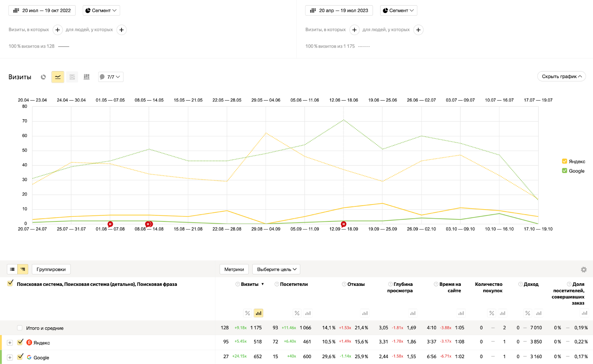Open help for Посетители metric
The height and width of the screenshot is (364, 593).
coord(277,284)
